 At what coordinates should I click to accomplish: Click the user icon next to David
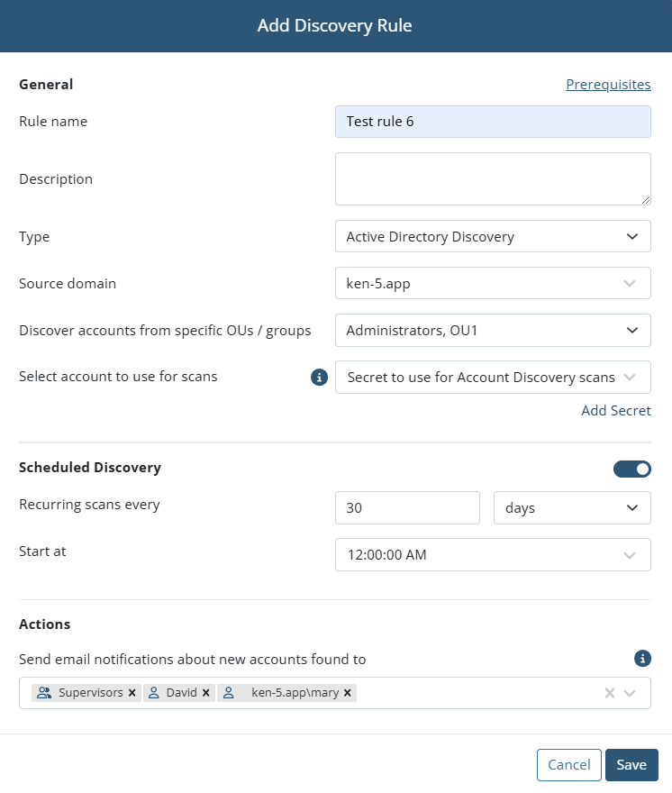[154, 693]
